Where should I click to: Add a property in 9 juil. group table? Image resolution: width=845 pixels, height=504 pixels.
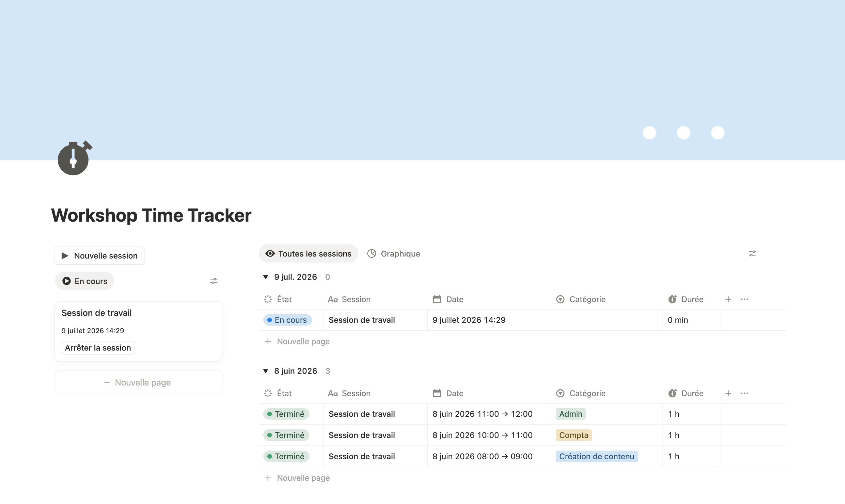[x=728, y=299]
